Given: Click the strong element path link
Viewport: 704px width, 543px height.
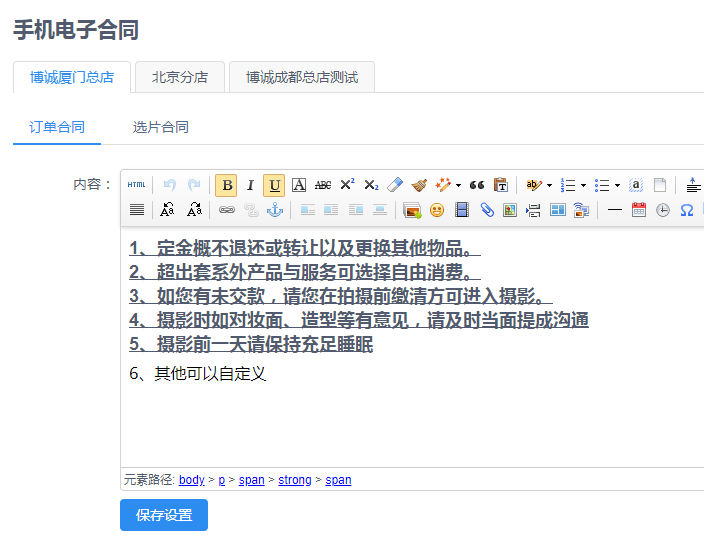Looking at the screenshot, I should click(x=295, y=480).
